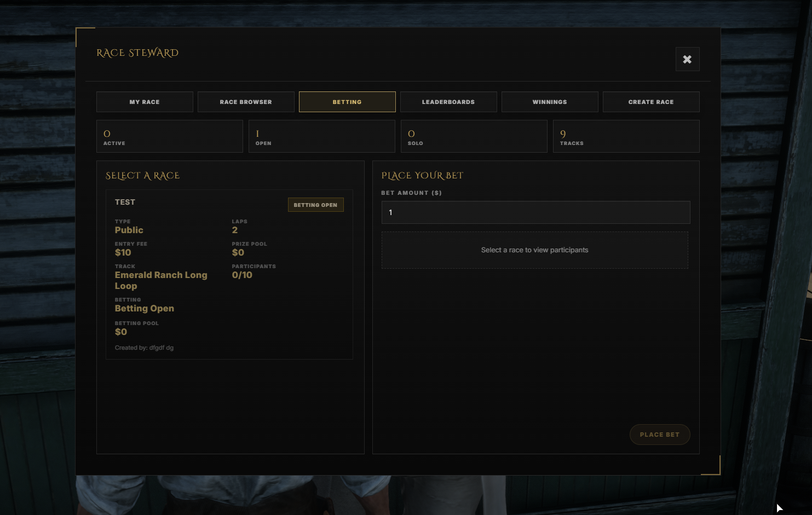This screenshot has width=812, height=515.
Task: Focus the Bet Amount input field
Action: point(535,212)
